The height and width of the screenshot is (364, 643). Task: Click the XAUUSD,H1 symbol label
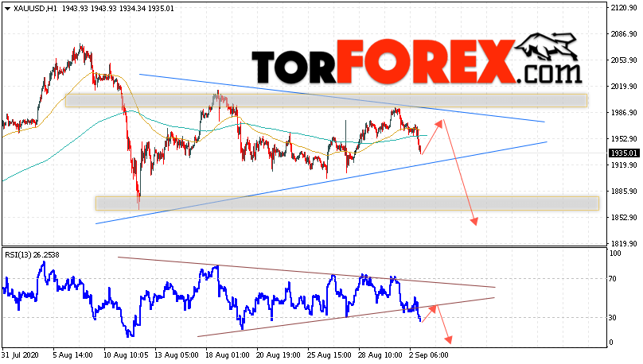(35, 9)
